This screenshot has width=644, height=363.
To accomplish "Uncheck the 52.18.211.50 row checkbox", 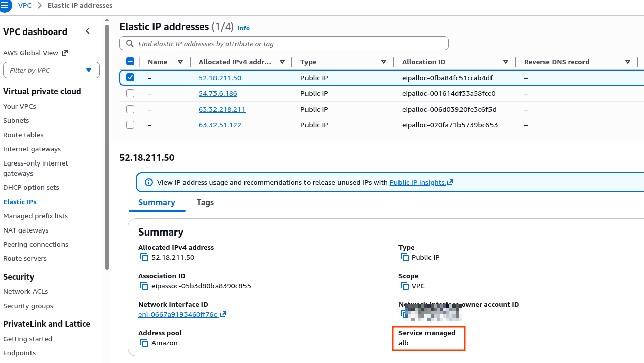I will (x=130, y=78).
